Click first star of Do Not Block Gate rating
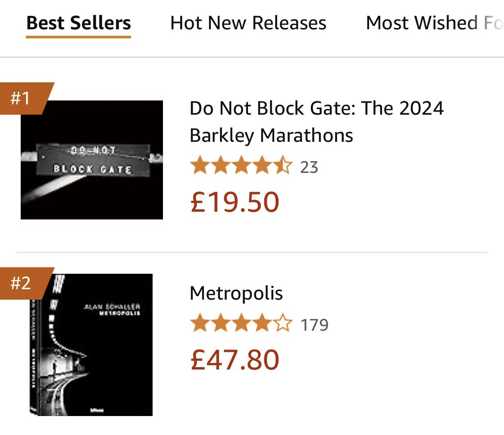Image resolution: width=504 pixels, height=435 pixels. pos(200,166)
